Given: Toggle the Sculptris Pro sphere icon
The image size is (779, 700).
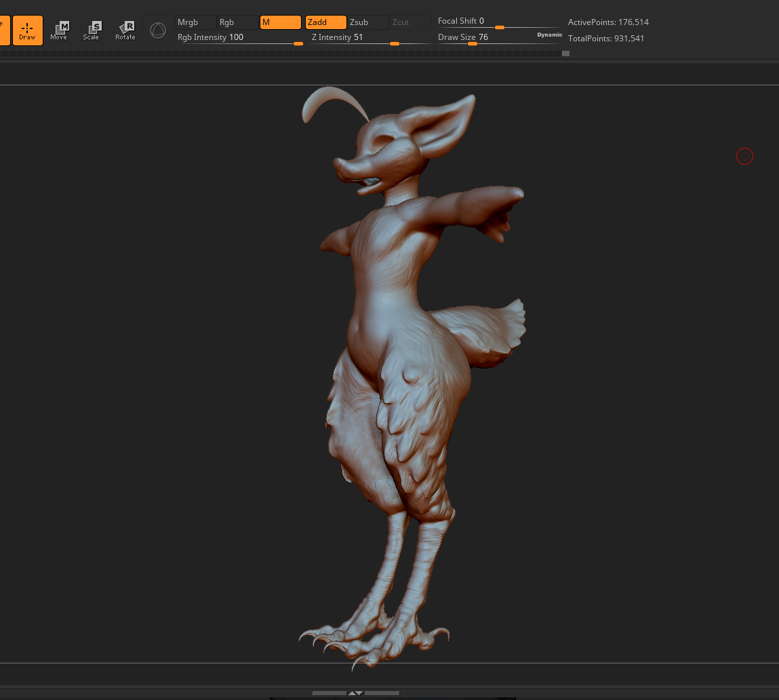Looking at the screenshot, I should [158, 30].
